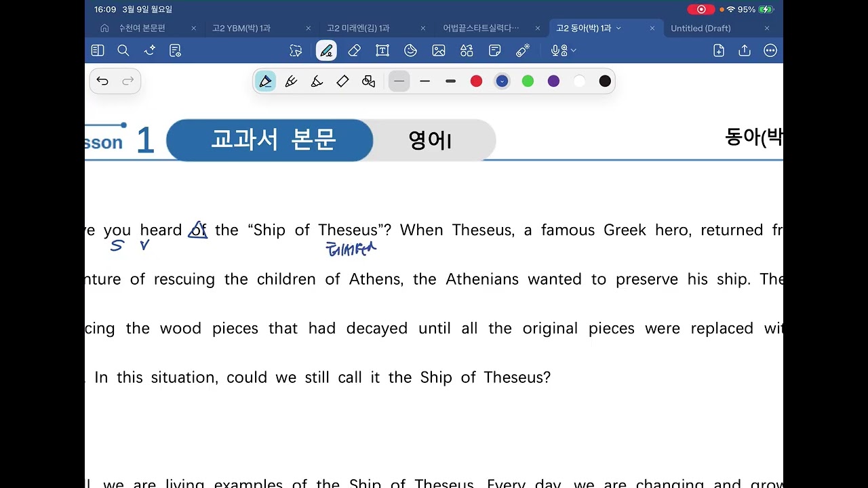This screenshot has height=488, width=868.
Task: Tap the 영어I header label
Action: click(430, 140)
